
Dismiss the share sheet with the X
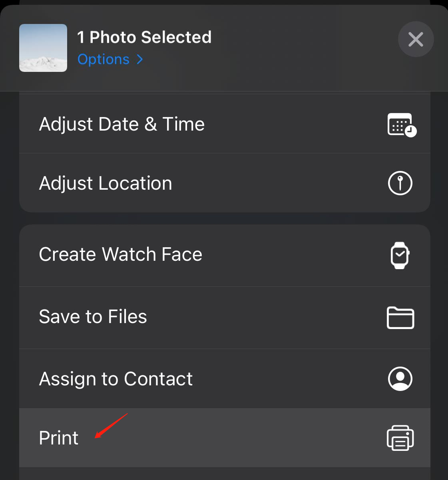click(x=416, y=39)
